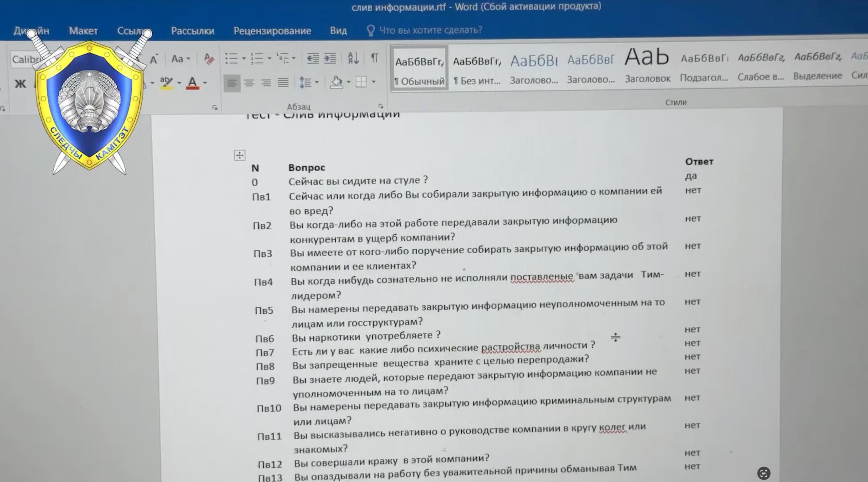Expand the line spacing dropdown
The height and width of the screenshot is (482, 868).
pyautogui.click(x=317, y=82)
